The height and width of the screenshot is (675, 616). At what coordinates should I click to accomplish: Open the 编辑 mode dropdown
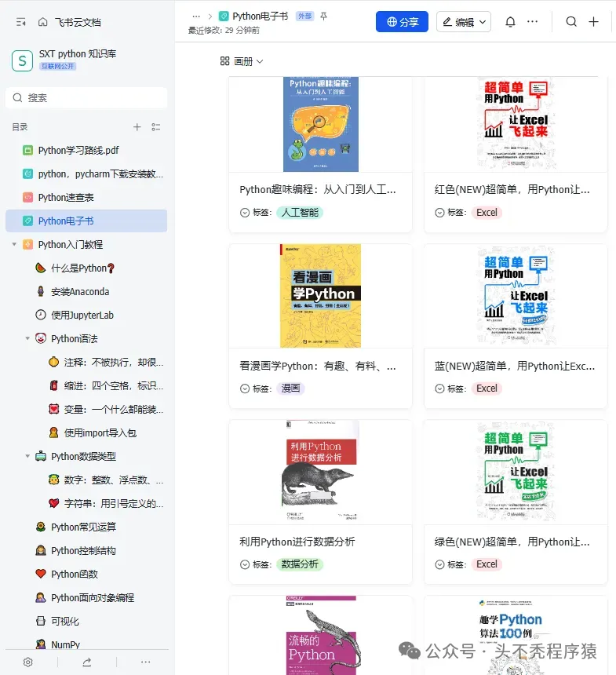(464, 21)
